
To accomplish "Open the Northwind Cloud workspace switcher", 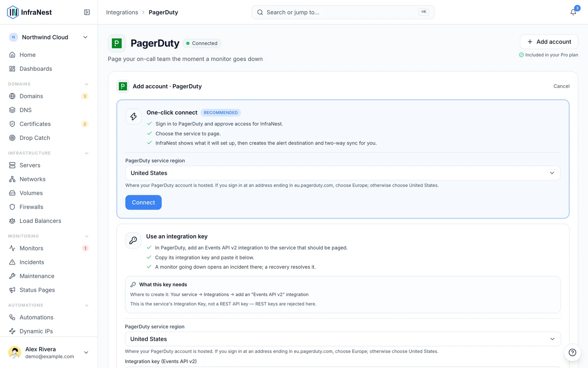I will pyautogui.click(x=48, y=37).
